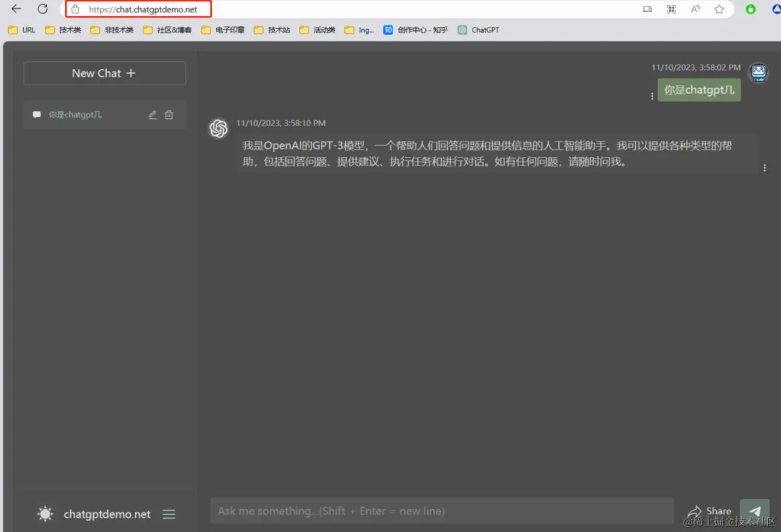This screenshot has width=781, height=532.
Task: Share the conversation with the Share button
Action: point(709,512)
